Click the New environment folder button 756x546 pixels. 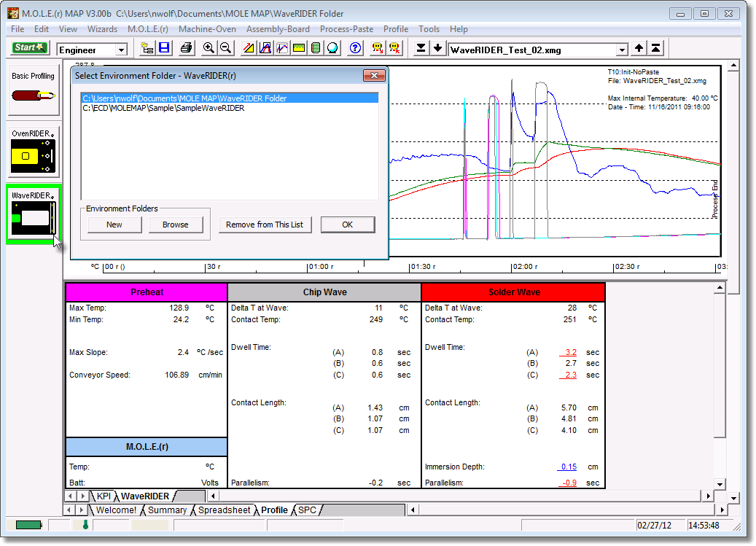tap(114, 225)
